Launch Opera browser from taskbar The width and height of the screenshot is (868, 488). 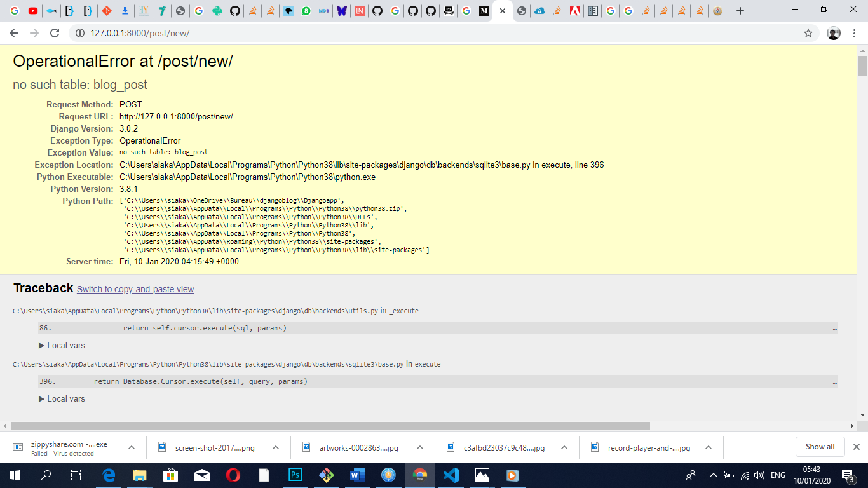click(233, 475)
